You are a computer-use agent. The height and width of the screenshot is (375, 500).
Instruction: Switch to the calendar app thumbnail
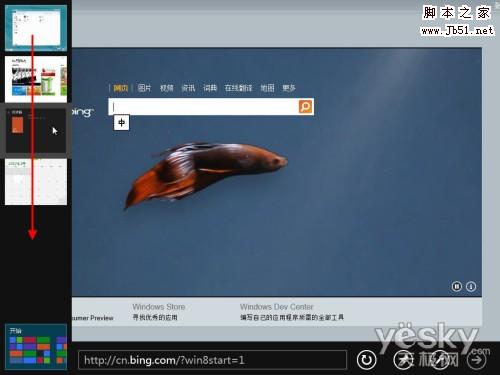(36, 182)
